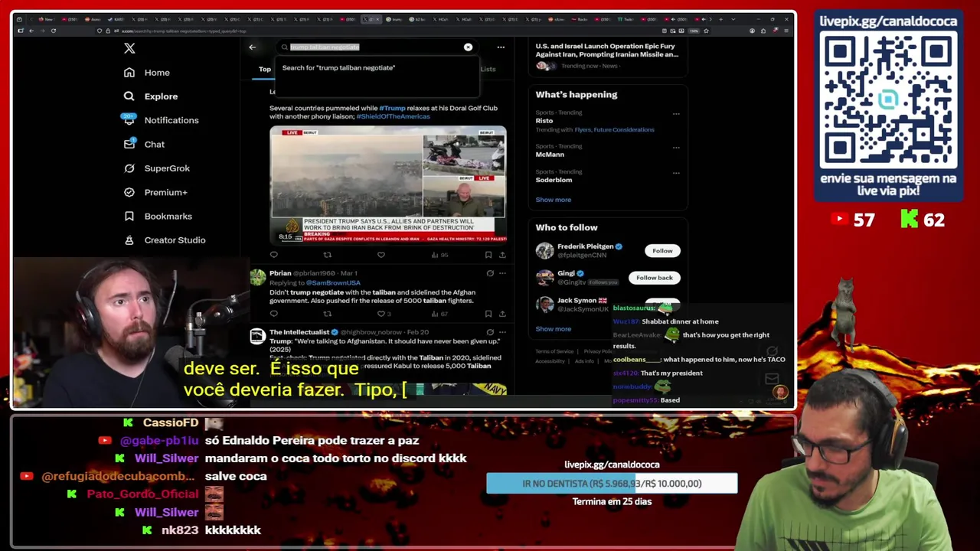Screen dimensions: 980x551
Task: Open the more options for the McMann trend
Action: (x=676, y=147)
